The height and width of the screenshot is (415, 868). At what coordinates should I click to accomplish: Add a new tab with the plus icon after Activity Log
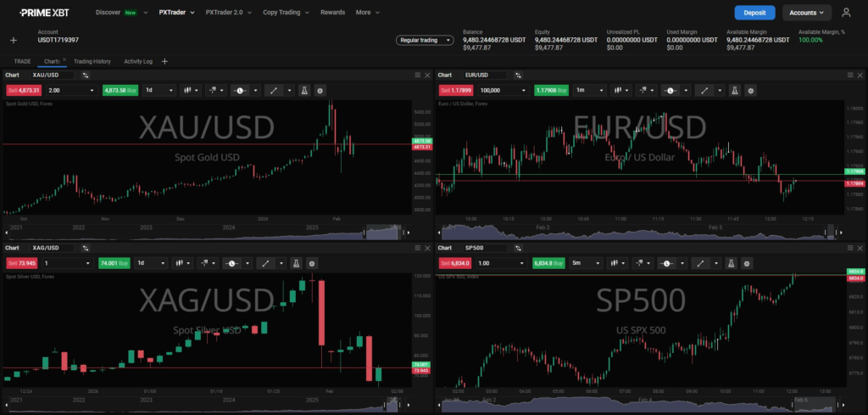click(x=164, y=61)
